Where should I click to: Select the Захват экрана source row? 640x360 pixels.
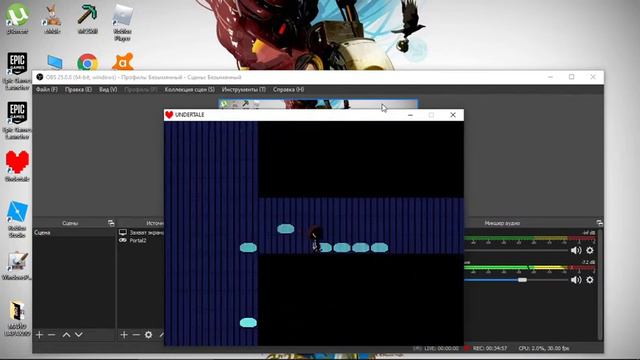pos(141,232)
